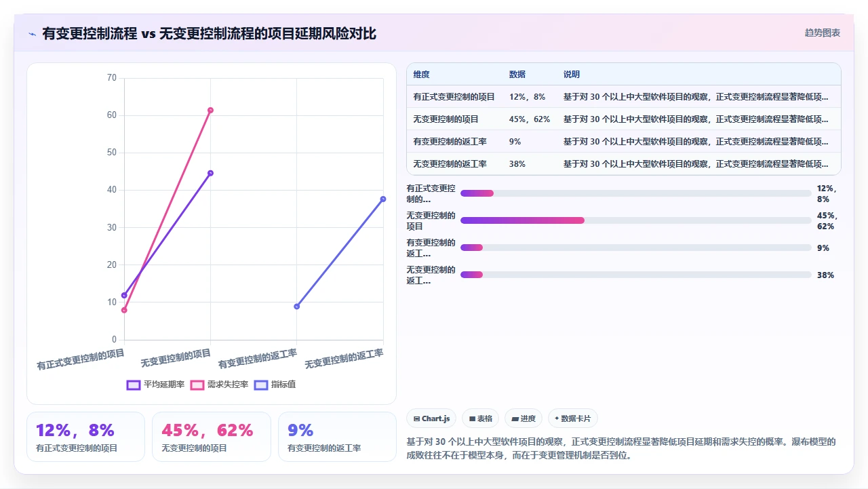
Task: Click the 趋势图表 label in header
Action: pyautogui.click(x=823, y=33)
